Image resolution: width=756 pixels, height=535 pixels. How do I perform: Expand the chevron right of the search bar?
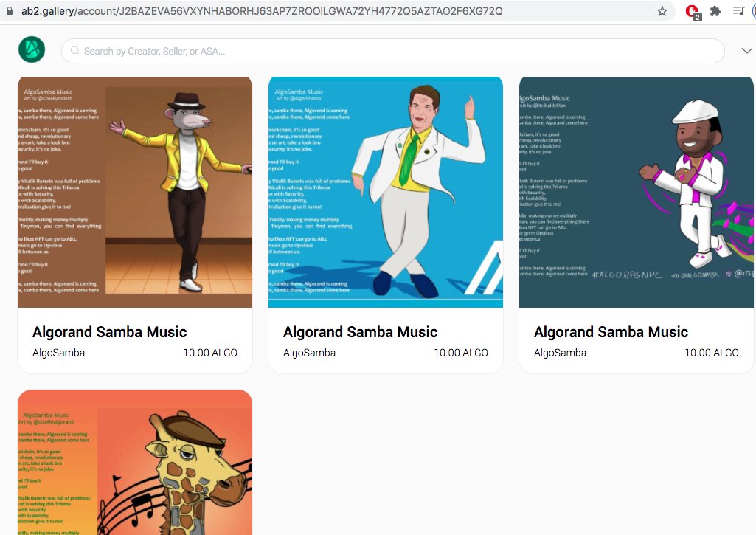point(747,50)
